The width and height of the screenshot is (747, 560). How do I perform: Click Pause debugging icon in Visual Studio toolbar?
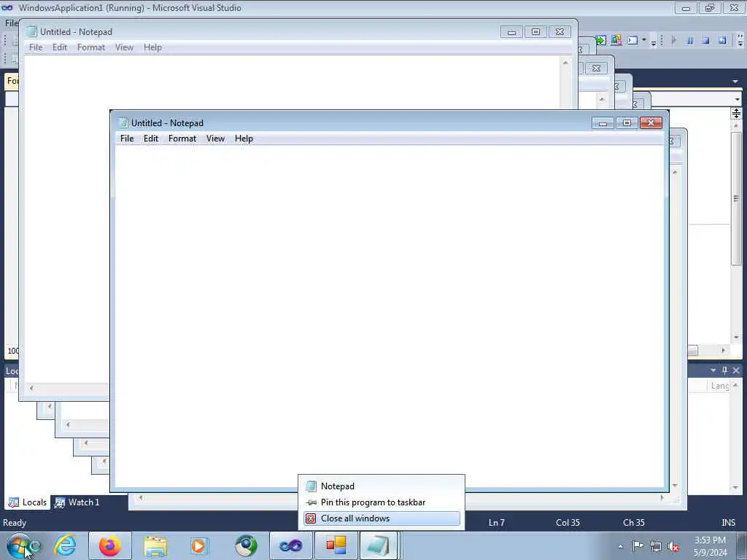coord(689,41)
